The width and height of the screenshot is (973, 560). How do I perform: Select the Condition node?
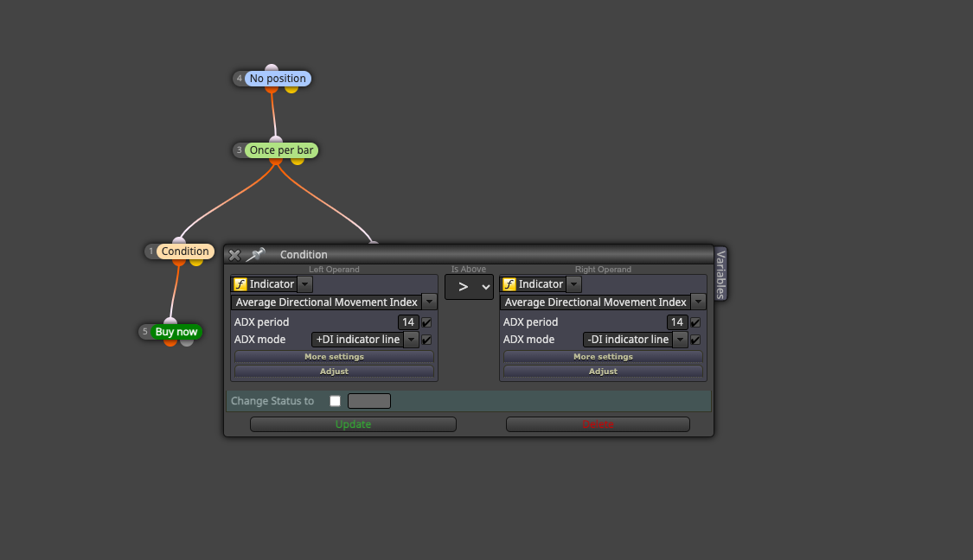(x=185, y=251)
